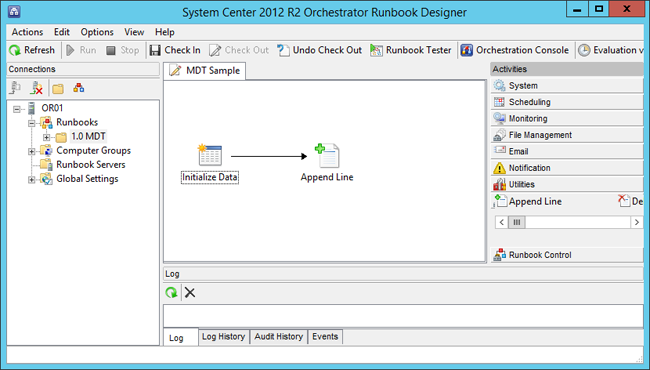Select the Initialize Data activity icon
The image size is (650, 370).
click(210, 155)
